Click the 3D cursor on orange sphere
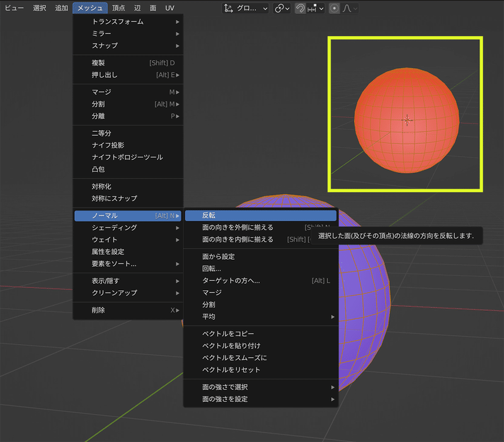 click(407, 120)
